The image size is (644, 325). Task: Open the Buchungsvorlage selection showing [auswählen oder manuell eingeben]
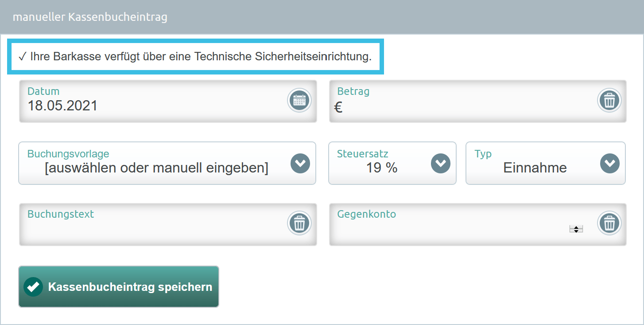pos(167,163)
